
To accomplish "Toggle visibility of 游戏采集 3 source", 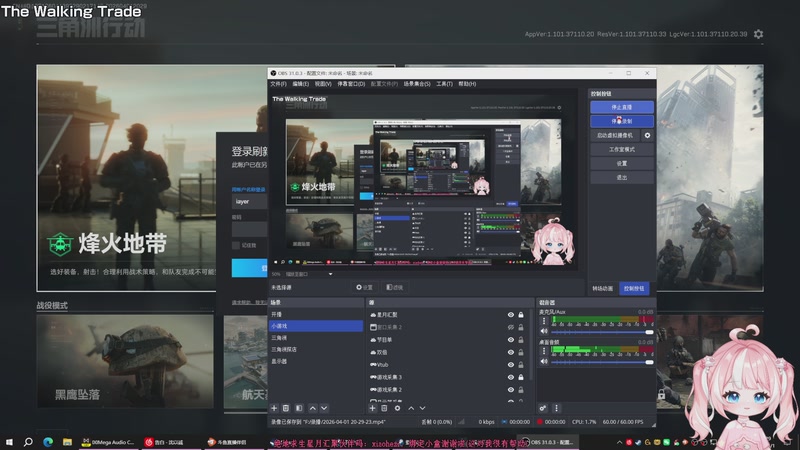I will pyautogui.click(x=511, y=377).
